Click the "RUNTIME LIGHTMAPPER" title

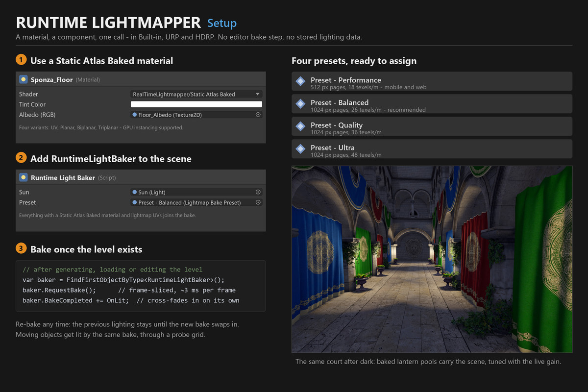(x=108, y=23)
